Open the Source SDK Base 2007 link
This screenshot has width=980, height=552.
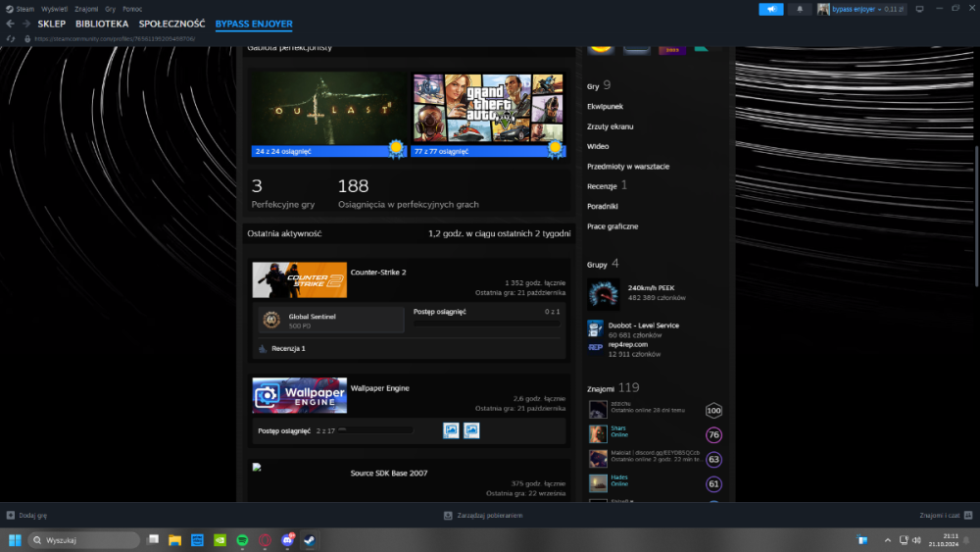point(389,474)
